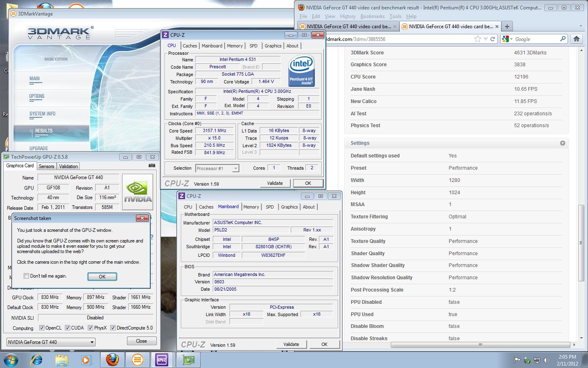588x368 pixels.
Task: Open the Memory tab in top CPU-Z
Action: point(235,46)
